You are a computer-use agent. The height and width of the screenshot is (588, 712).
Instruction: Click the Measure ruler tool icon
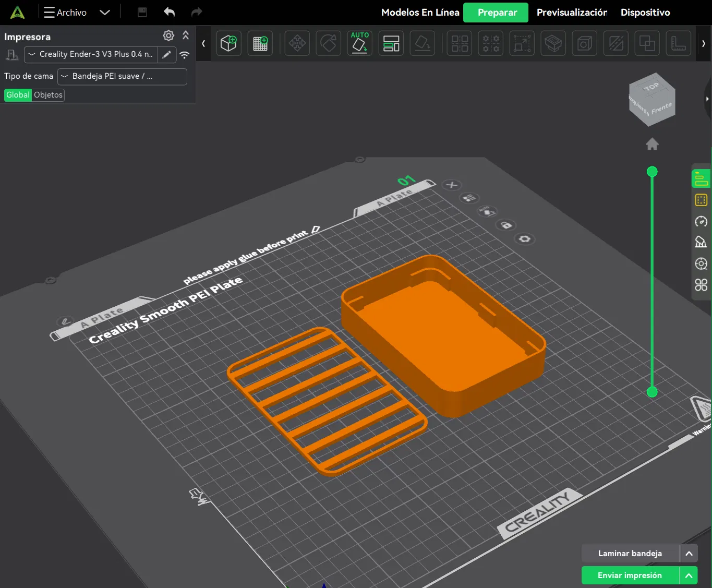pyautogui.click(x=678, y=43)
